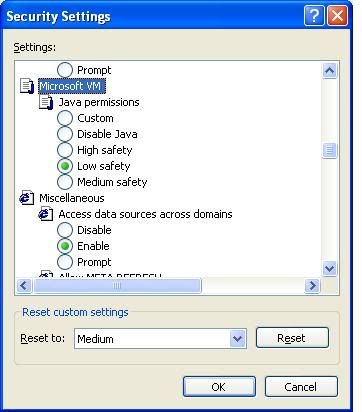Screen dimensions: 362x412
Task: Select the High safety radio option
Action: tap(65, 150)
